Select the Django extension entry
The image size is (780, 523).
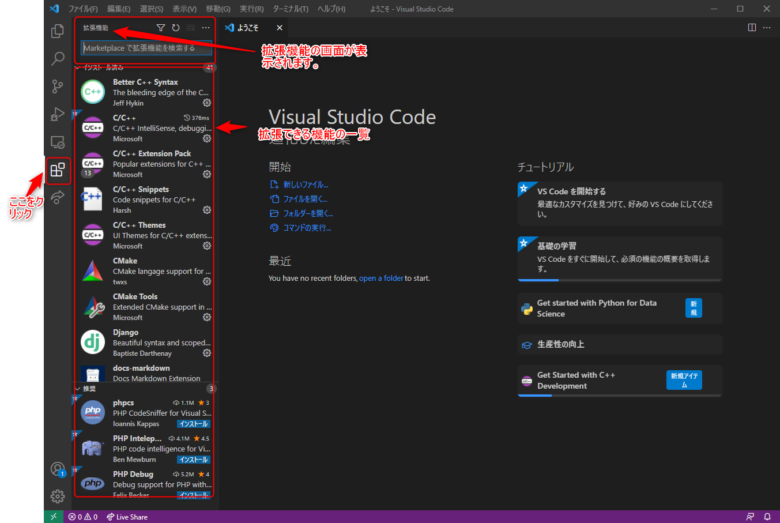coord(145,342)
